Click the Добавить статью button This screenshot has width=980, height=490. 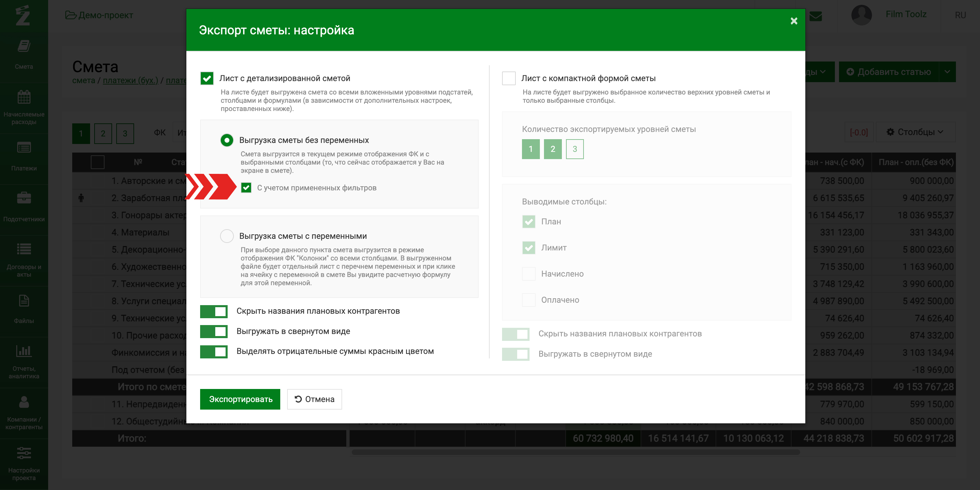click(889, 72)
